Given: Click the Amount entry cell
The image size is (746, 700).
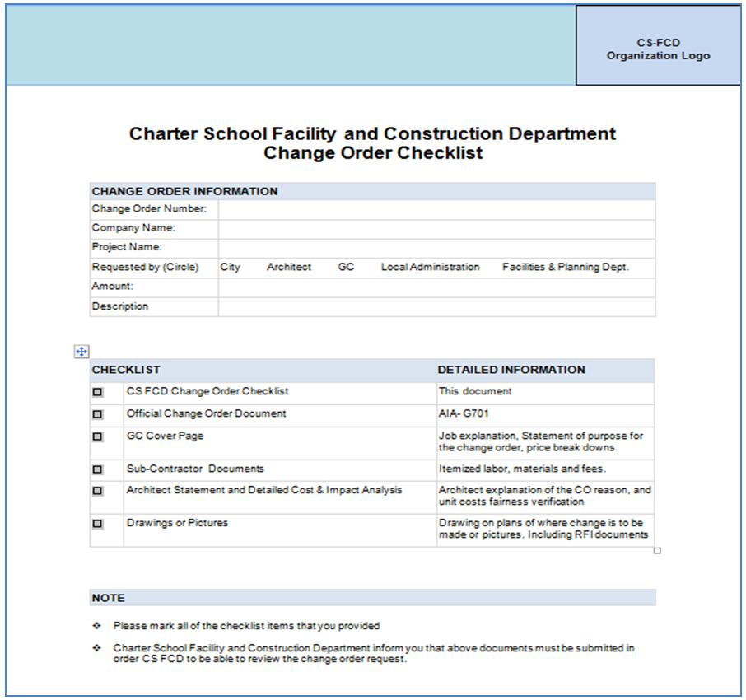Looking at the screenshot, I should point(436,287).
